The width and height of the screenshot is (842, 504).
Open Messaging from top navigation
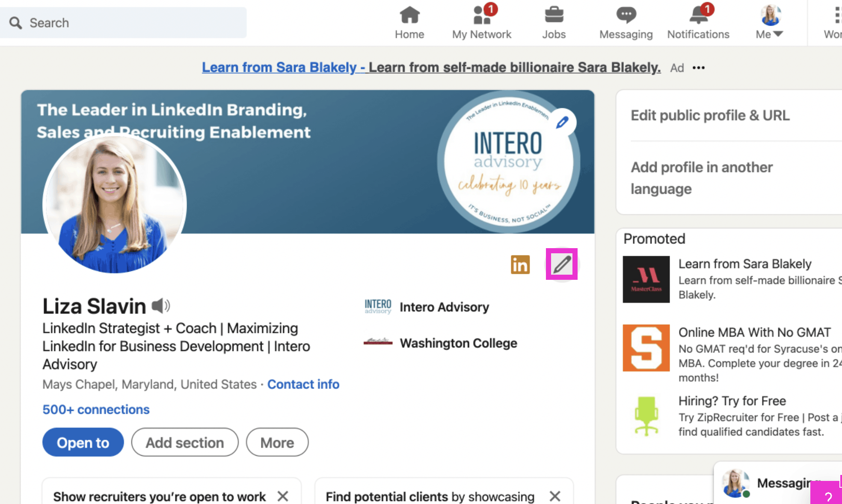click(626, 22)
